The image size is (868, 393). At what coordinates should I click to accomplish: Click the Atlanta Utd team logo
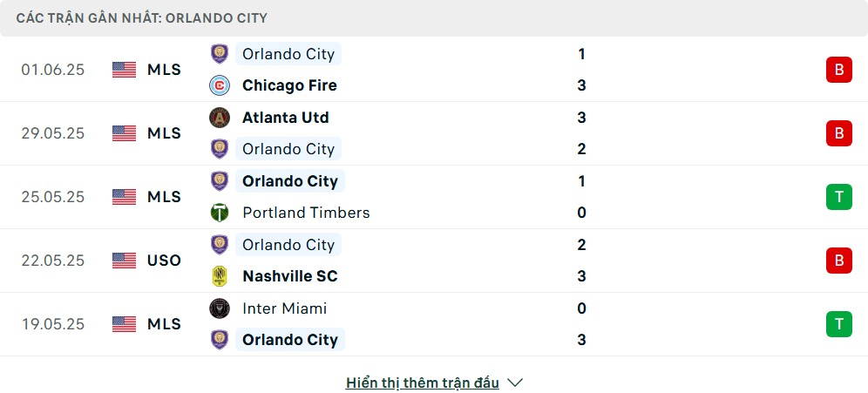click(220, 118)
